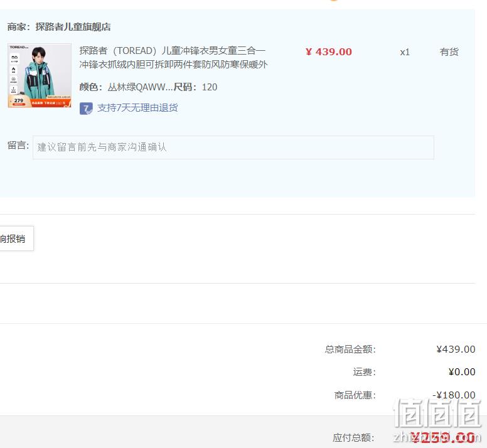This screenshot has width=487, height=448.
Task: Select the stock status 有货
Action: 449,52
